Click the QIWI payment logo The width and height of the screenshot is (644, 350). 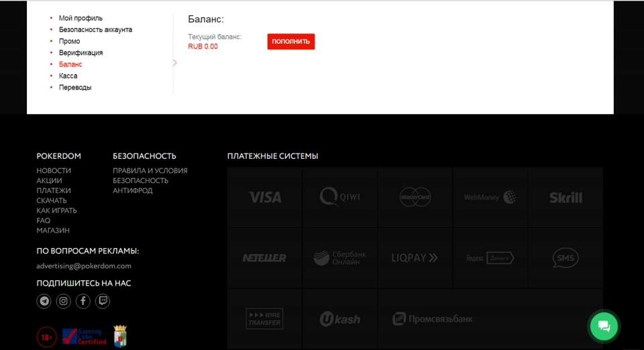pyautogui.click(x=340, y=197)
